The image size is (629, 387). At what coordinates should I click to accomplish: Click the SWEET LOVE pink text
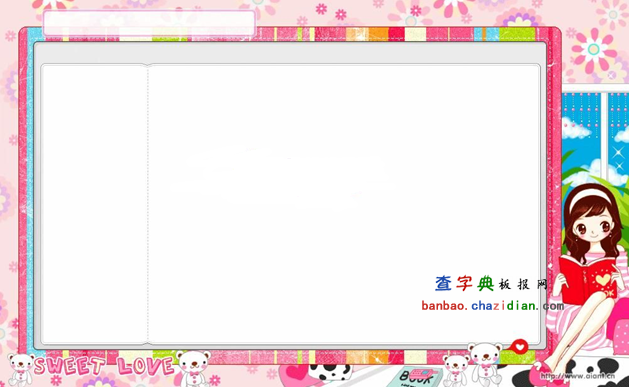tap(104, 366)
